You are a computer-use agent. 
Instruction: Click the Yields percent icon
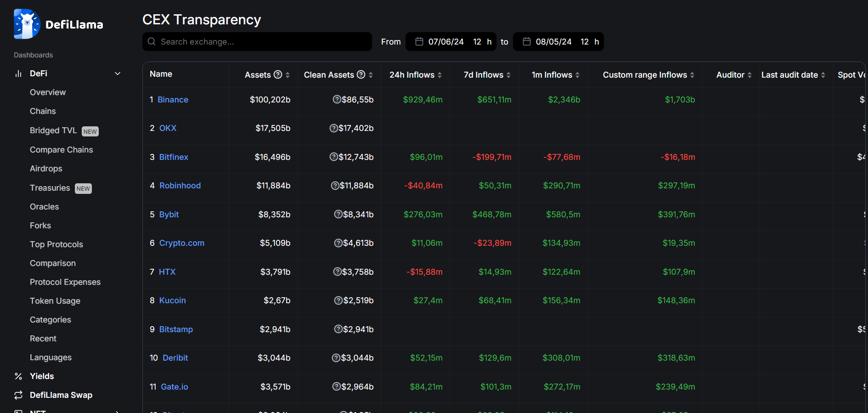pos(18,376)
